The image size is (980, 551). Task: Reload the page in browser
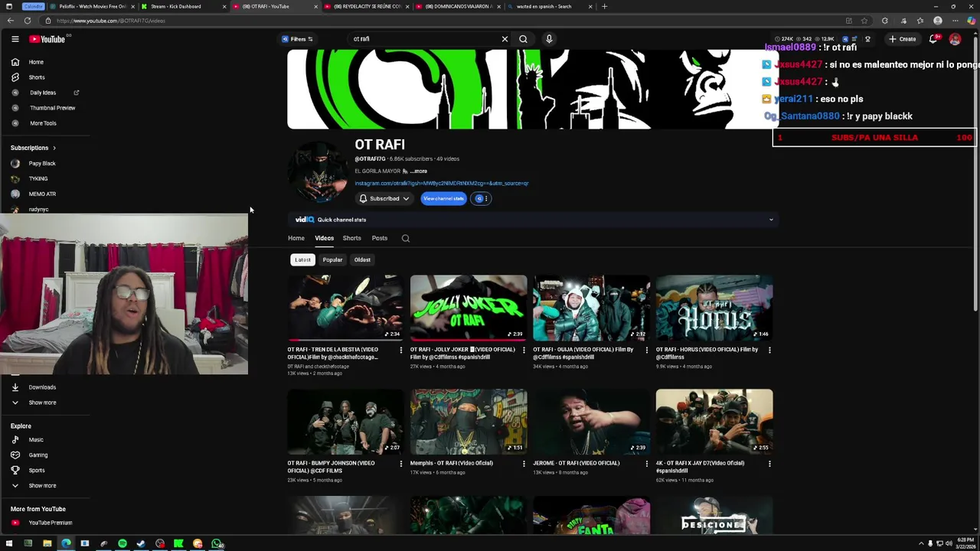click(28, 21)
